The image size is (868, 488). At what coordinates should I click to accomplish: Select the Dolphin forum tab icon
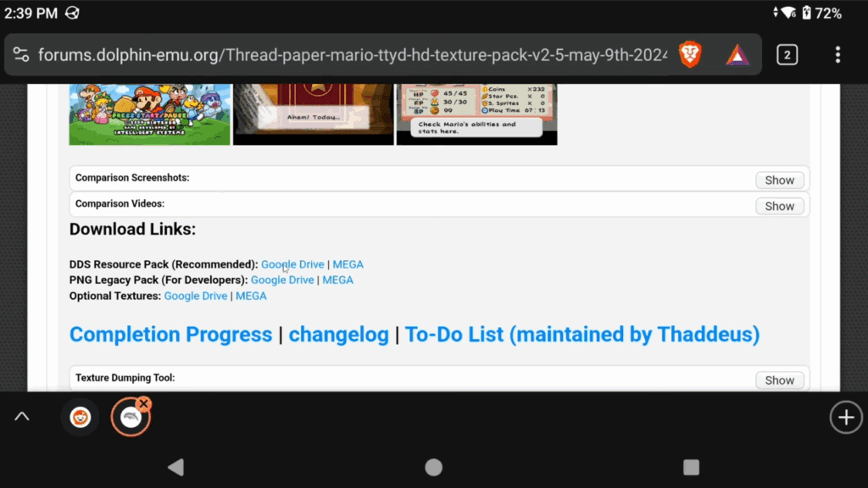pyautogui.click(x=131, y=418)
